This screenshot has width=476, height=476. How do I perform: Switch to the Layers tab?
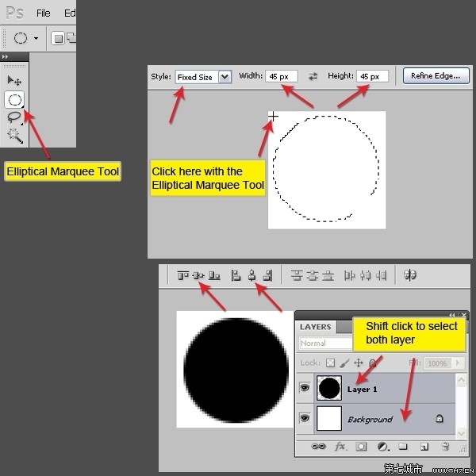(x=316, y=326)
